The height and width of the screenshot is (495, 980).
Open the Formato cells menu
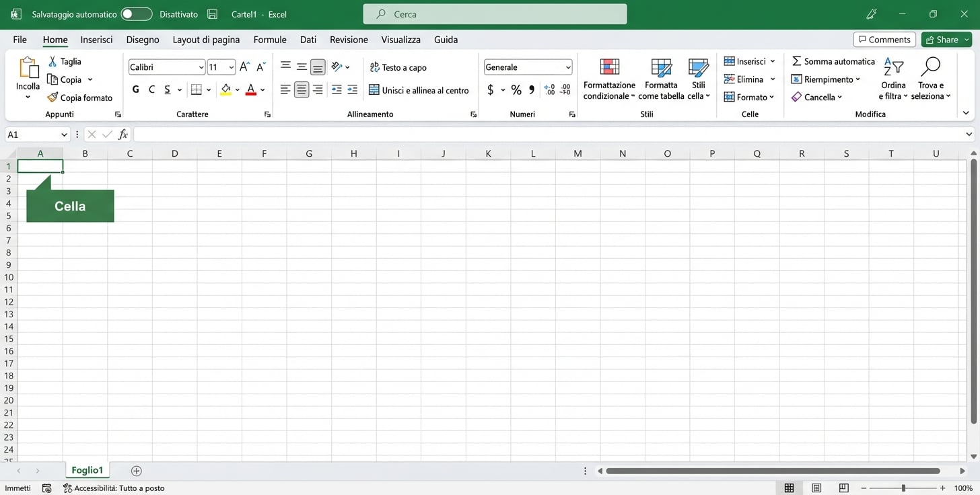749,98
